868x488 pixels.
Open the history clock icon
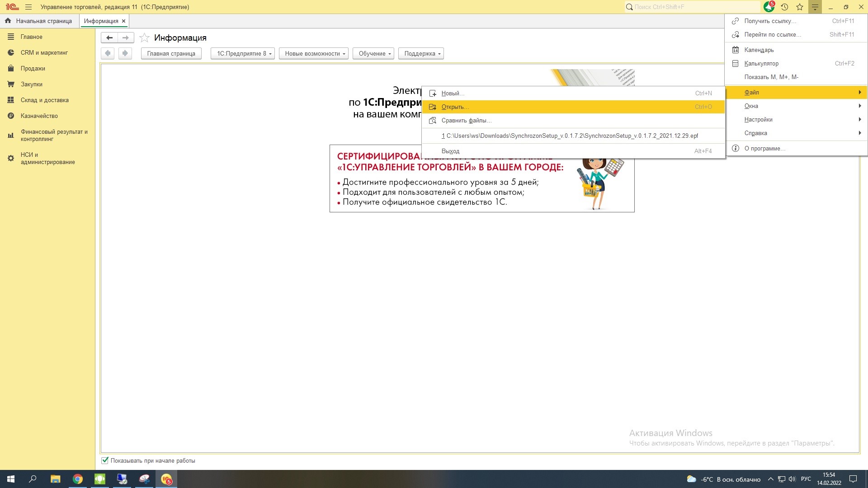coord(784,7)
